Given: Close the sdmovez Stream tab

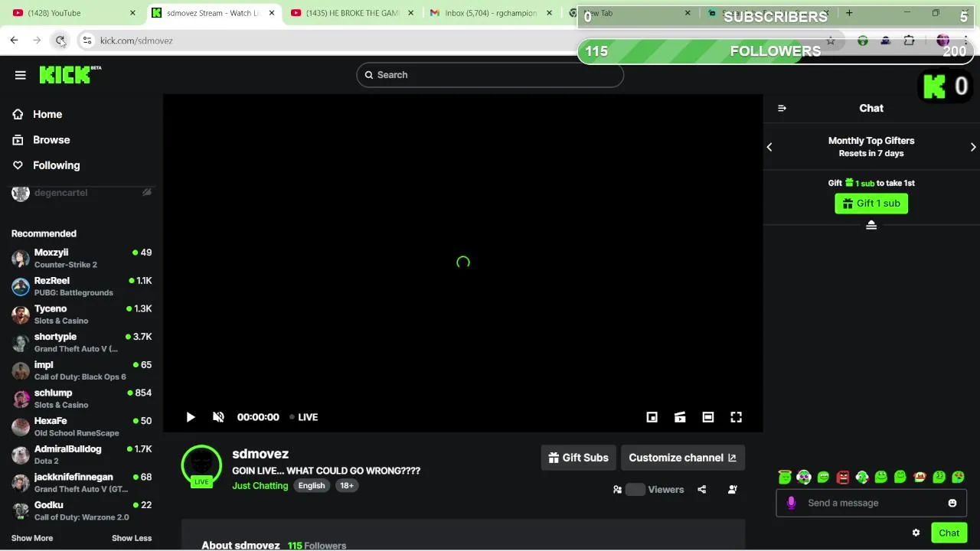Looking at the screenshot, I should point(272,13).
